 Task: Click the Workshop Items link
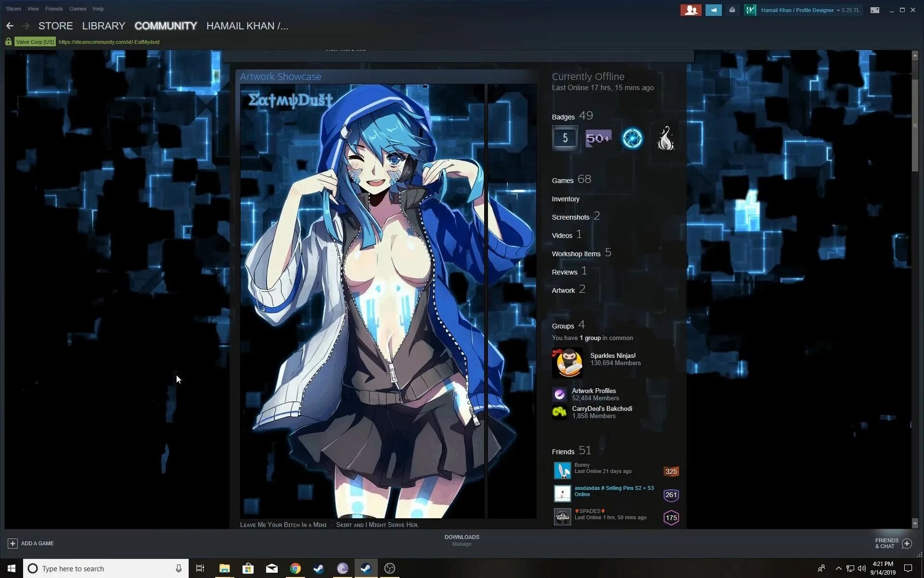pos(576,254)
